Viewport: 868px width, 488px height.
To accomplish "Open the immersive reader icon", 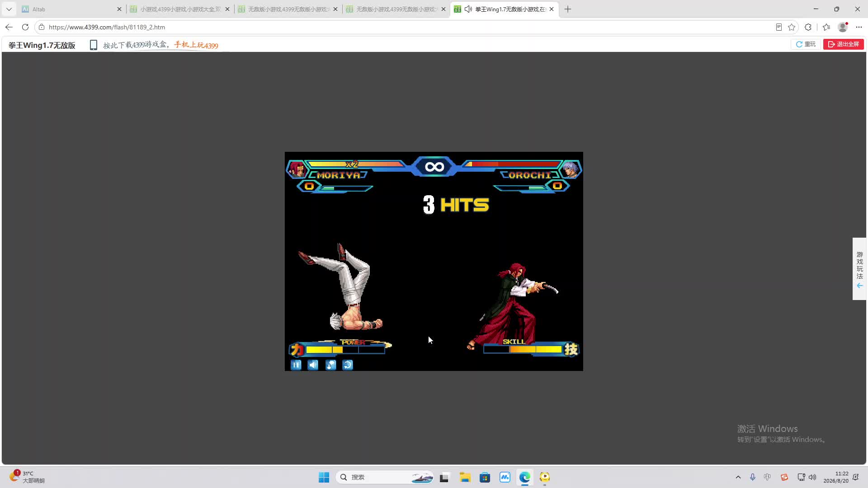I will 779,27.
